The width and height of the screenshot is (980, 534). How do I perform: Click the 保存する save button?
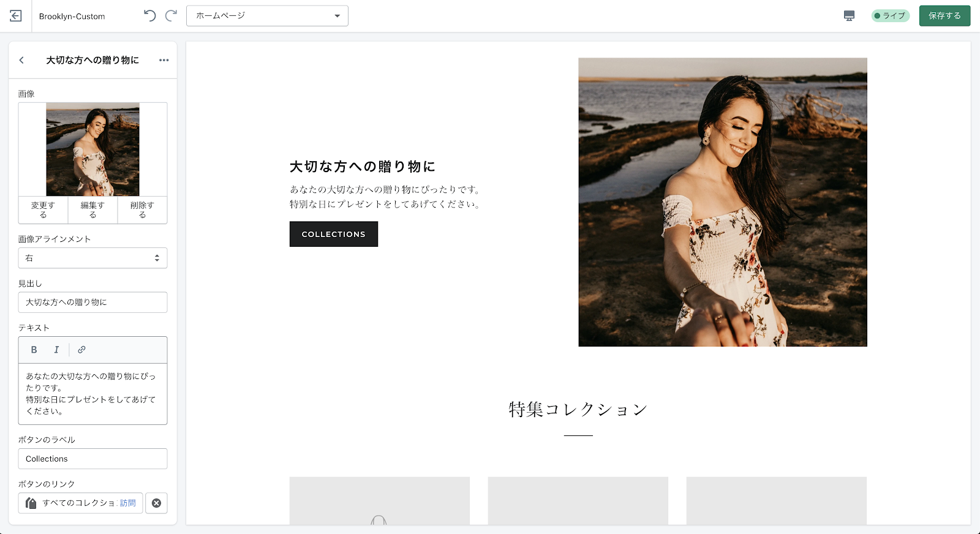coord(944,16)
